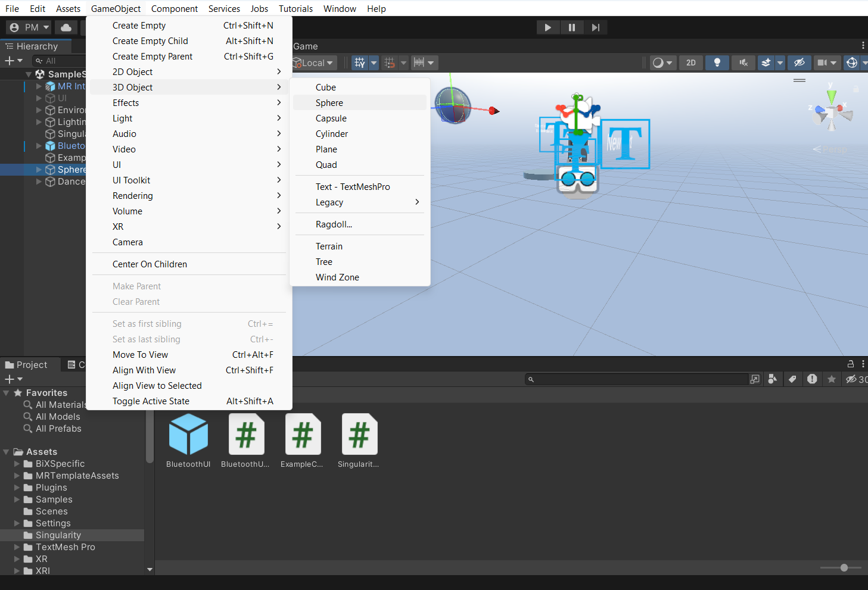
Task: Open the PM account dropdown
Action: click(x=29, y=27)
